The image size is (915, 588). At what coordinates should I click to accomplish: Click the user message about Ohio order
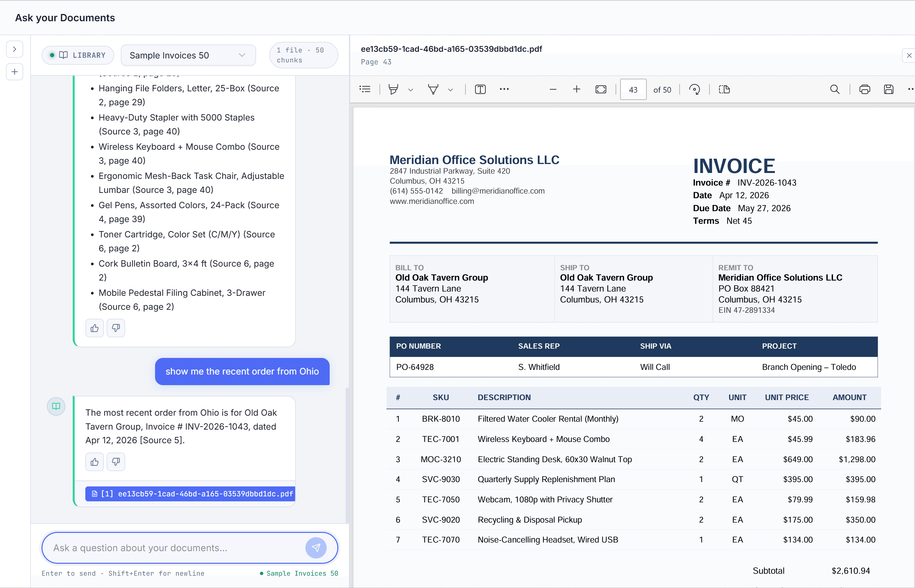click(x=242, y=371)
